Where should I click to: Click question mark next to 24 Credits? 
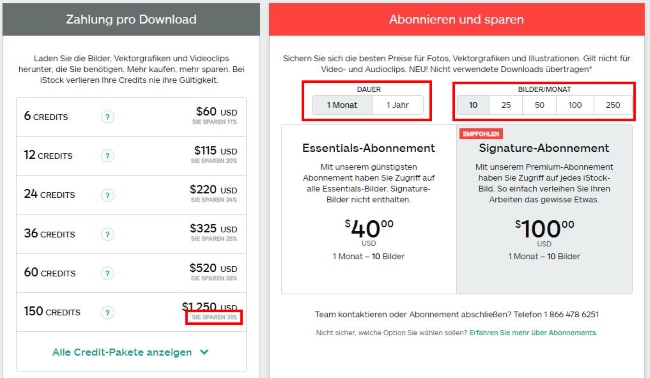[107, 195]
